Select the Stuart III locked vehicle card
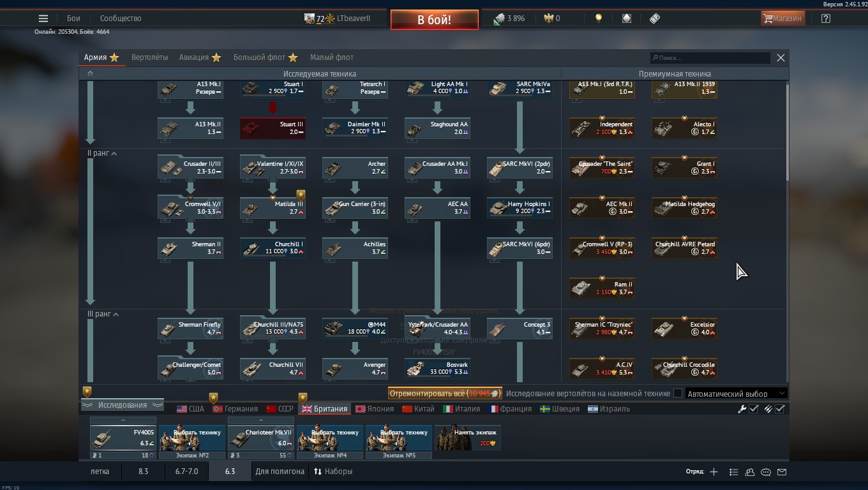 (273, 128)
